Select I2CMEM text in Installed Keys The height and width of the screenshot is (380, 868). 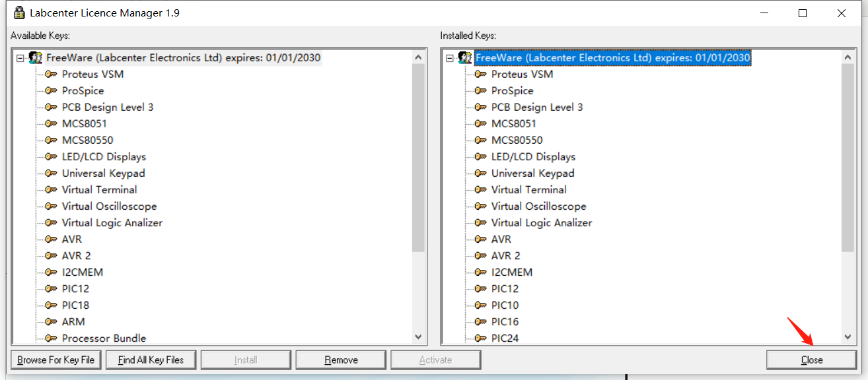tap(512, 272)
